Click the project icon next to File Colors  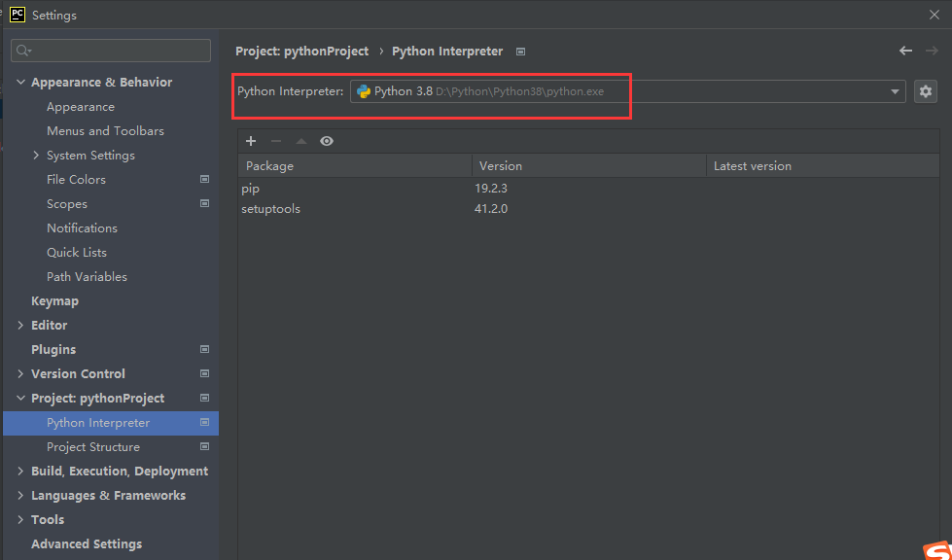(x=204, y=179)
